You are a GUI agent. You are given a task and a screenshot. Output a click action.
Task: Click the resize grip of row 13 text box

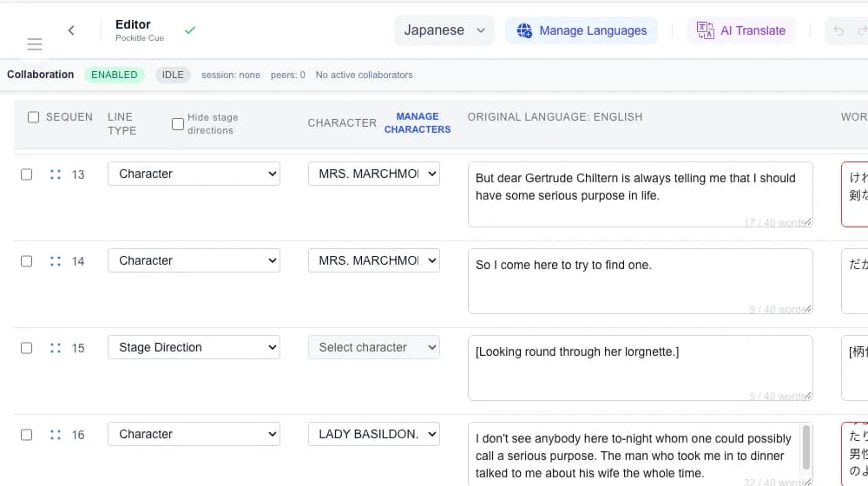[808, 222]
